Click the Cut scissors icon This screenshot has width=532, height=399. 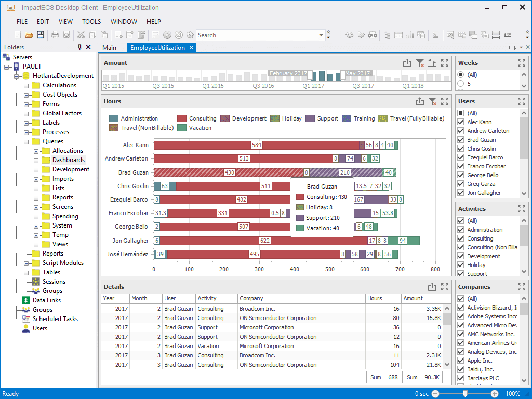tap(81, 35)
